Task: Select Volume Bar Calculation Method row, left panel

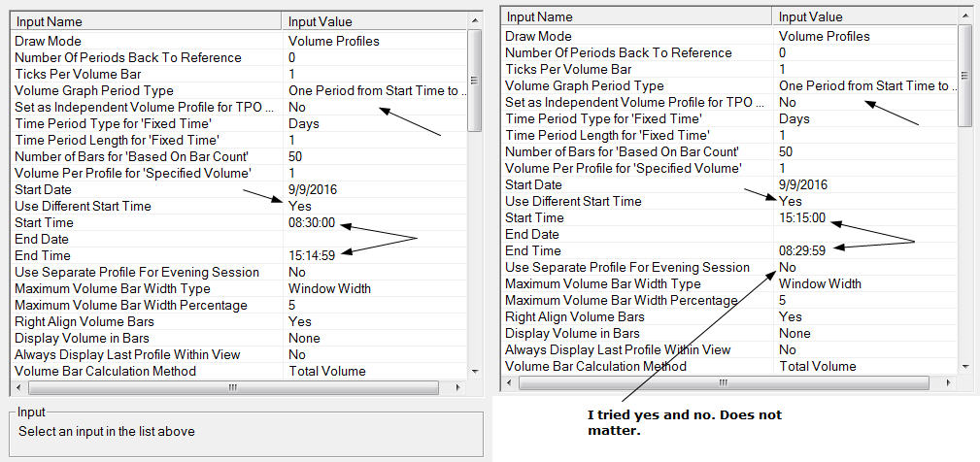Action: tap(239, 372)
